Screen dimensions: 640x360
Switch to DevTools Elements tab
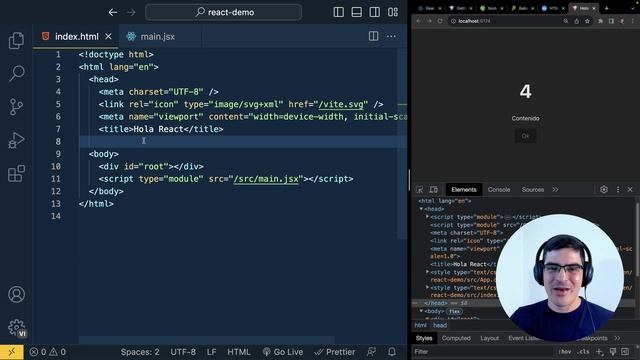[464, 189]
